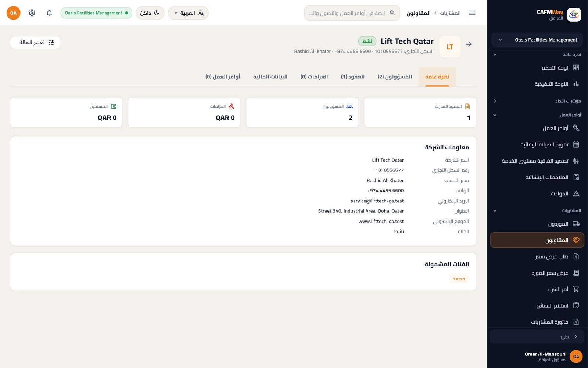588x368 pixels.
Task: Click the مصعد category tag
Action: coord(459,279)
